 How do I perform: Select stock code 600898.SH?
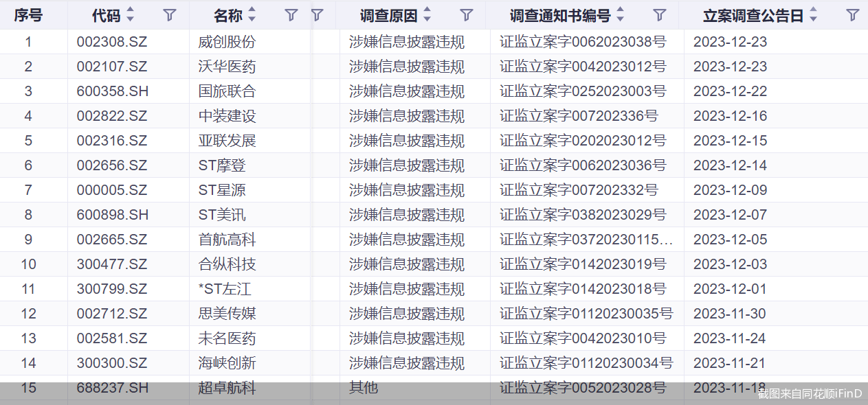[113, 215]
